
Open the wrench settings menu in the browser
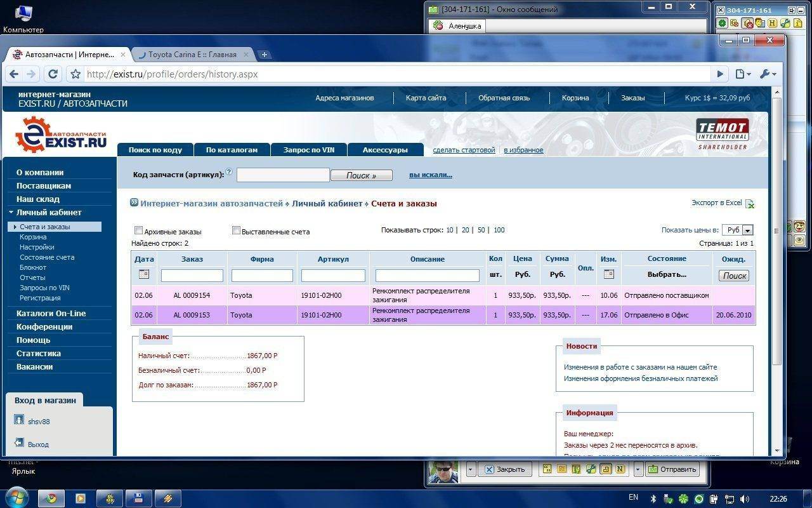tap(767, 74)
